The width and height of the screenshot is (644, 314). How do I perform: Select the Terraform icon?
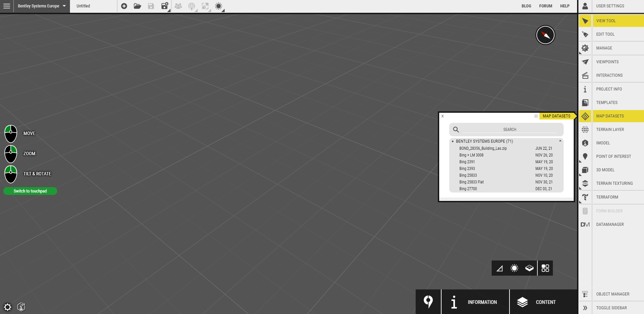coord(585,197)
